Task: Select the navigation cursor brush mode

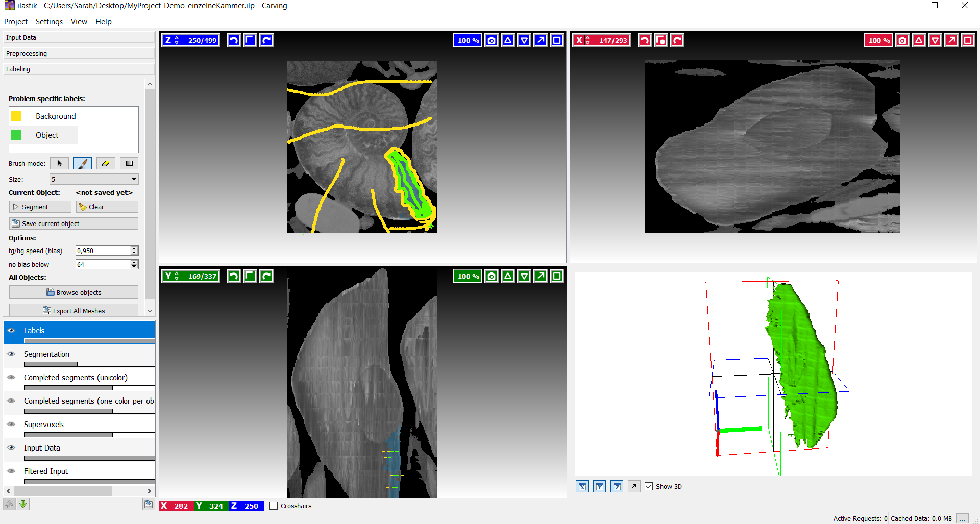Action: click(59, 163)
